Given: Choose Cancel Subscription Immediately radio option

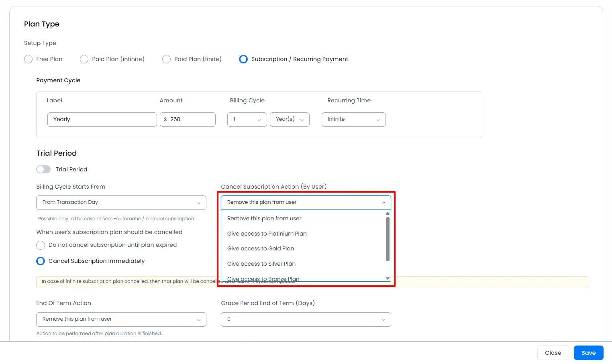Looking at the screenshot, I should point(41,261).
